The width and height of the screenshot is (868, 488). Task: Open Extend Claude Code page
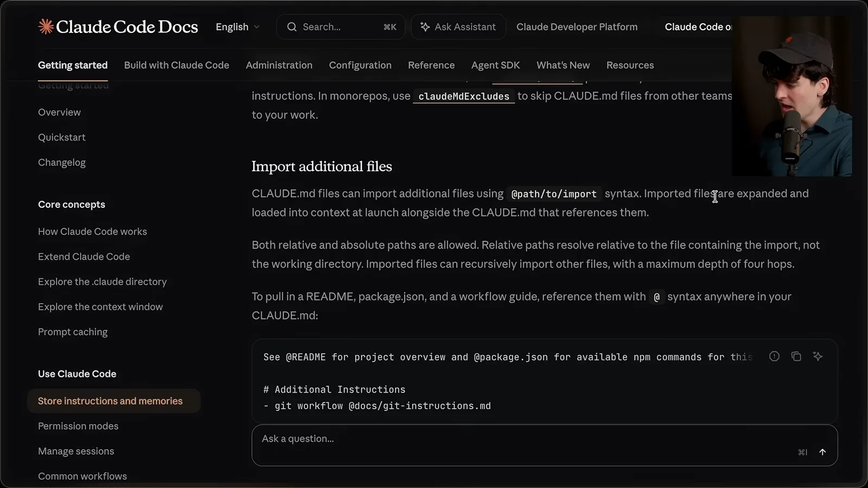pyautogui.click(x=84, y=256)
